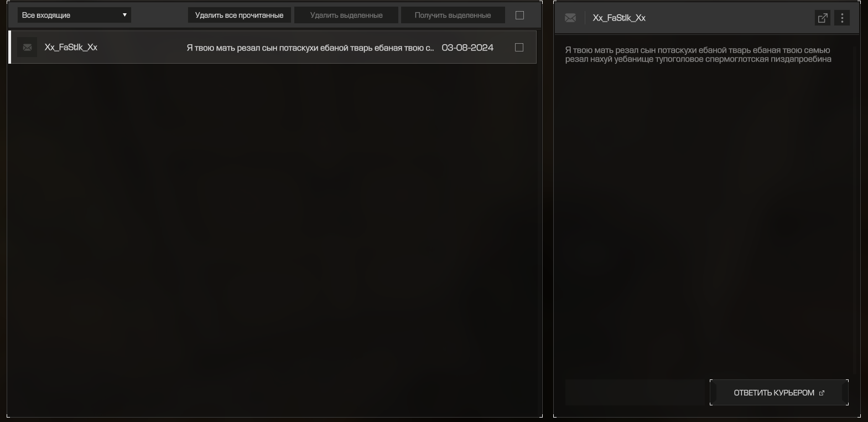The image size is (868, 422).
Task: Select sender Xx_FaStlk_Xx in the inbox list
Action: tap(71, 47)
